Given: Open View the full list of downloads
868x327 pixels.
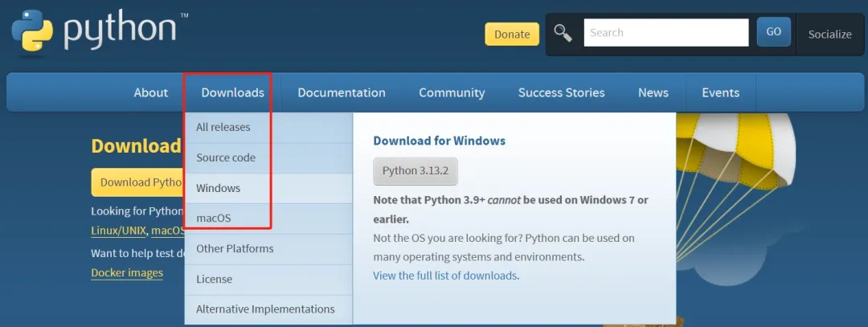Looking at the screenshot, I should (446, 276).
